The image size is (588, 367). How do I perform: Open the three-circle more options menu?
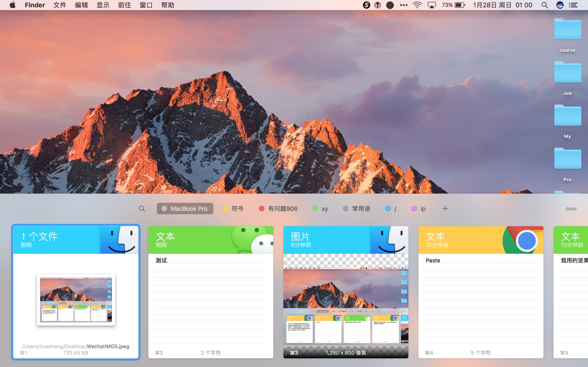[x=571, y=209]
